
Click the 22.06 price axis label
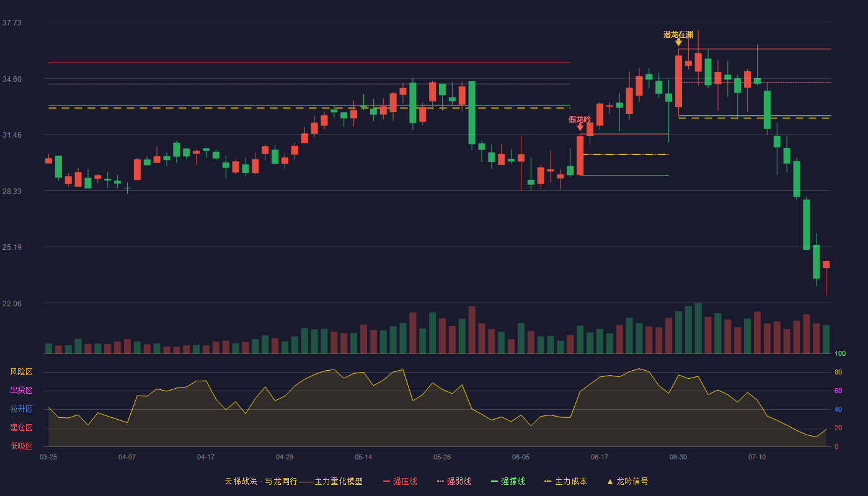tap(12, 304)
